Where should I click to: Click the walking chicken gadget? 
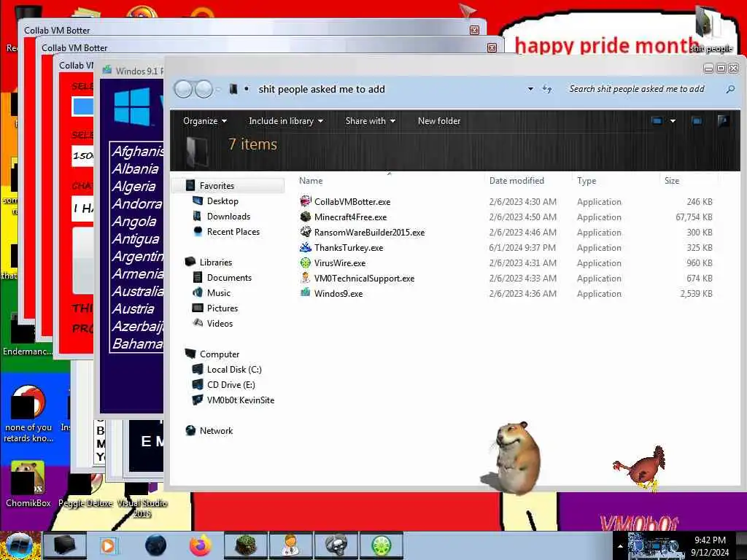tap(639, 467)
